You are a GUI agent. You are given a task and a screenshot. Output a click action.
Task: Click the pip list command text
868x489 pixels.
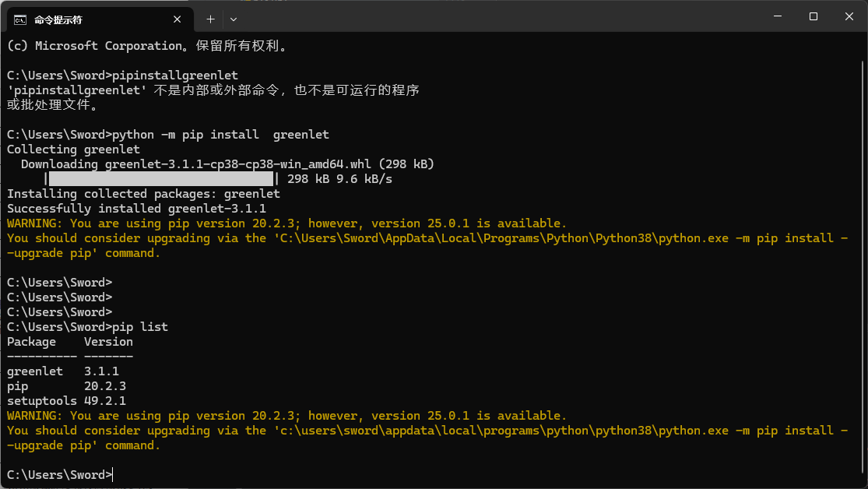tap(140, 326)
